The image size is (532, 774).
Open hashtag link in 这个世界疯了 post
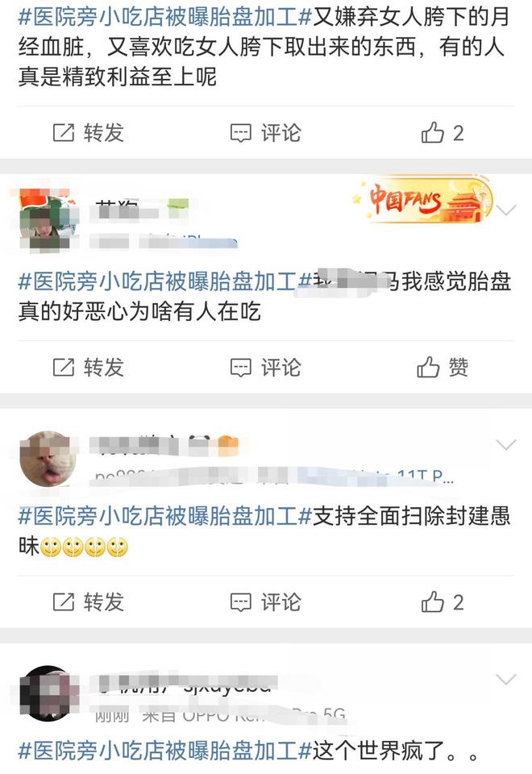(164, 751)
